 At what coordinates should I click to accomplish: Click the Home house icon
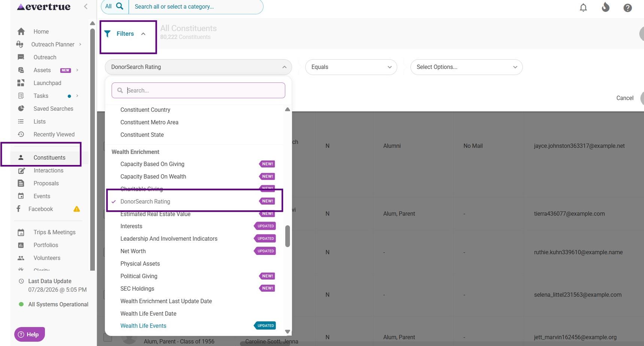(x=21, y=31)
